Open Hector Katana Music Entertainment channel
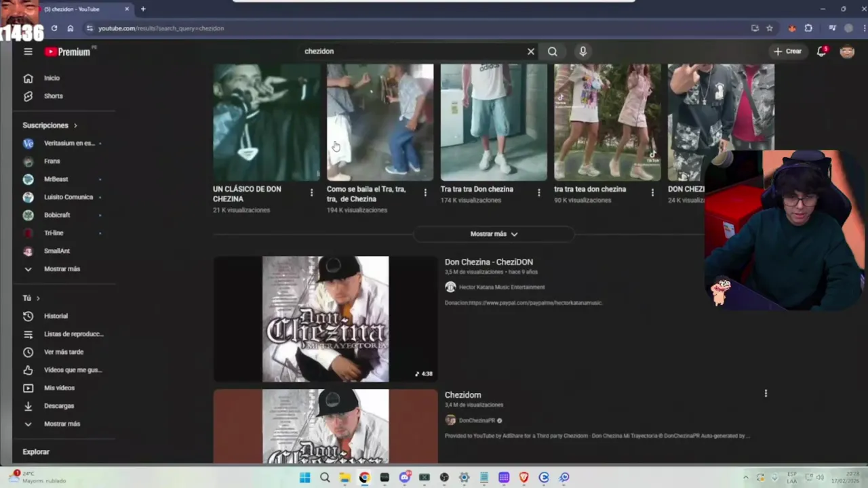The height and width of the screenshot is (488, 868). click(502, 287)
